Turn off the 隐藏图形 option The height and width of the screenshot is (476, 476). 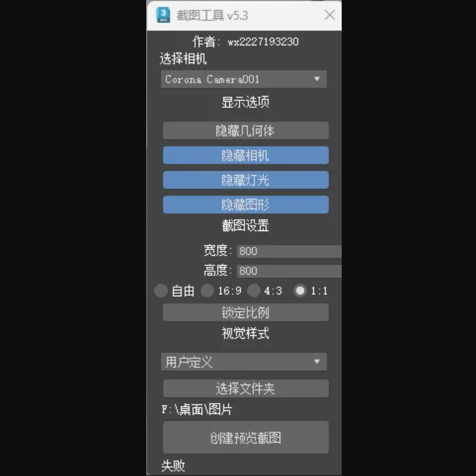point(246,205)
